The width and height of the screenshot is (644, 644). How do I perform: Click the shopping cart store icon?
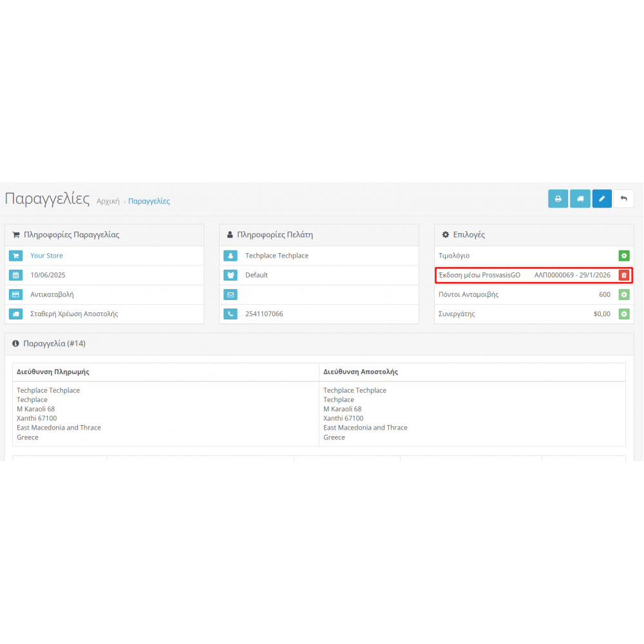click(x=16, y=256)
